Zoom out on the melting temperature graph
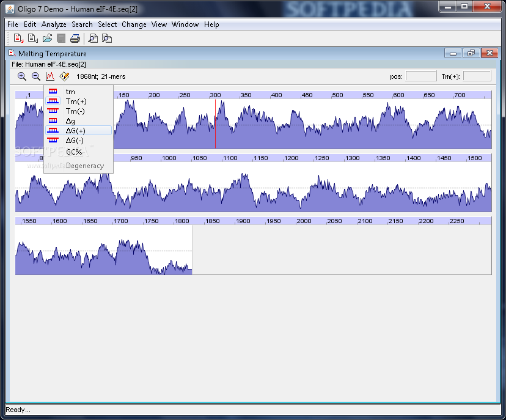This screenshot has width=506, height=420. (x=36, y=76)
